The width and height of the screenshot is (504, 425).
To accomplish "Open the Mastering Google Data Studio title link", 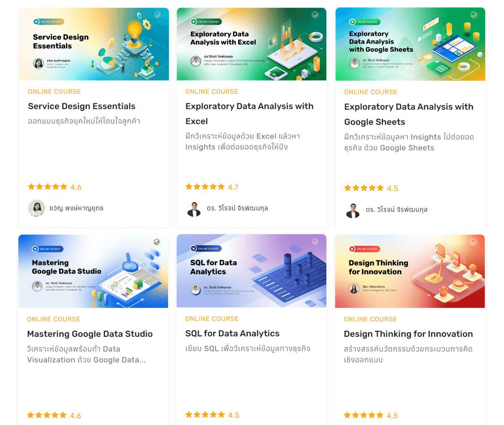I will [x=90, y=334].
